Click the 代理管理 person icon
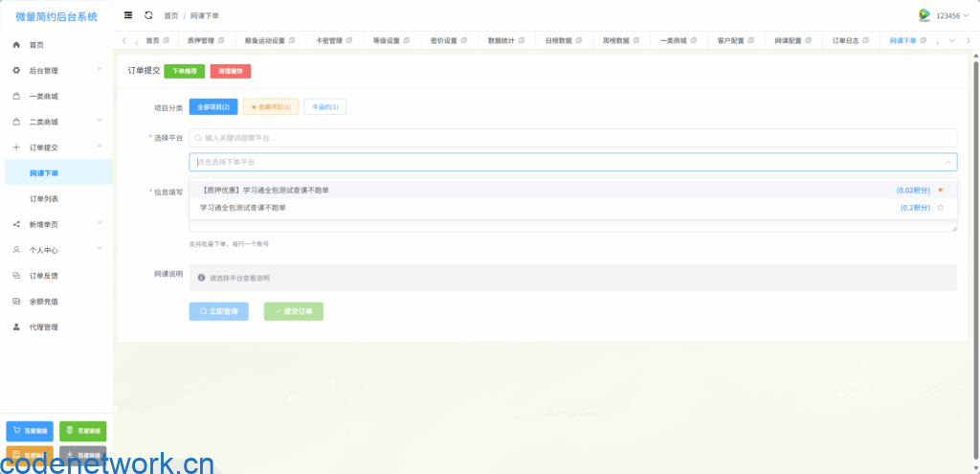Screen dimensions: 980x474 tap(16, 327)
